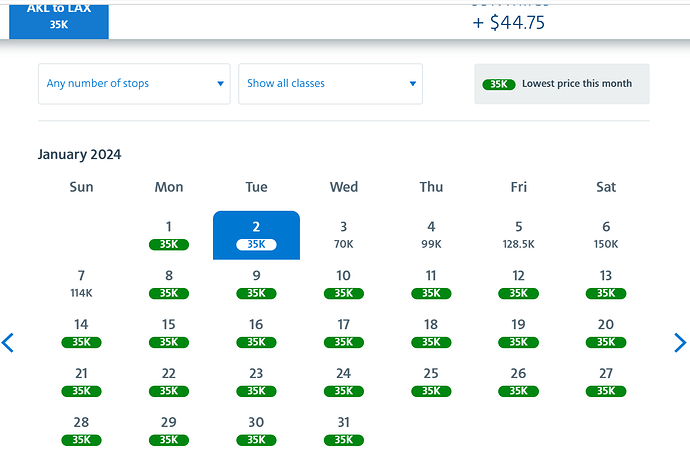Select January 4 priced at 99K
The height and width of the screenshot is (465, 690).
click(431, 235)
